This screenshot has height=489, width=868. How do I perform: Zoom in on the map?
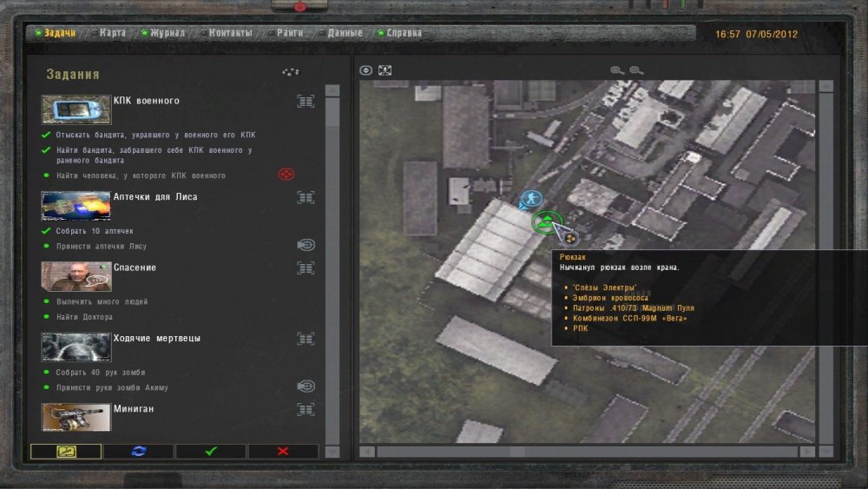coord(617,70)
